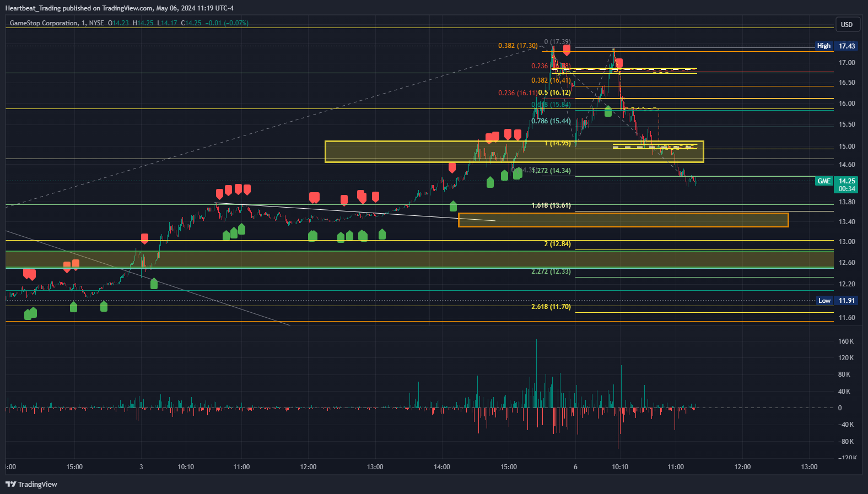The width and height of the screenshot is (868, 494).
Task: Select the 0.382 (17.30) Fibonacci label
Action: (518, 46)
